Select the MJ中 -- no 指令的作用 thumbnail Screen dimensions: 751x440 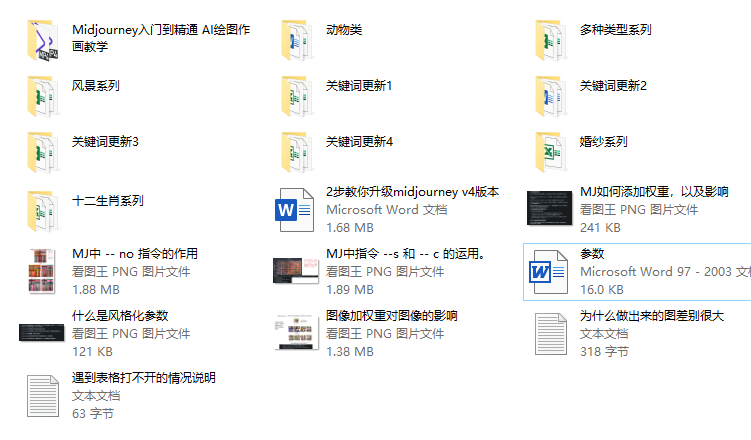pyautogui.click(x=42, y=271)
